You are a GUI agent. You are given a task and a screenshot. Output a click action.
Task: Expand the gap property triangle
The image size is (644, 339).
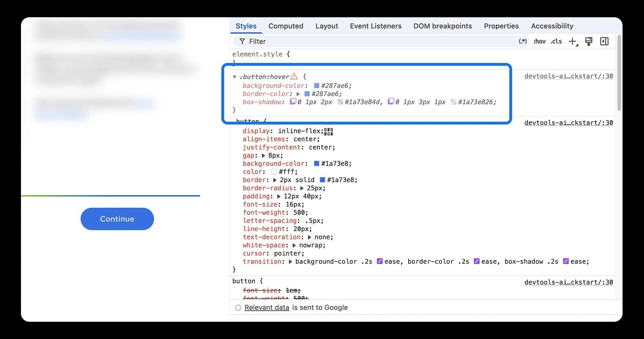tap(264, 156)
